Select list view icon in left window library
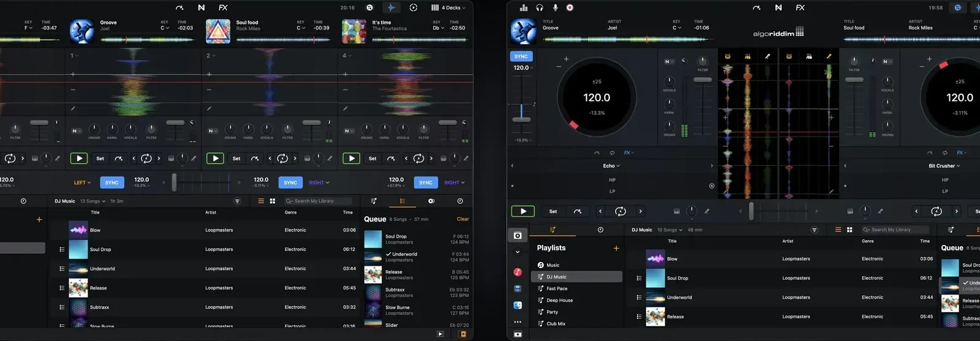This screenshot has width=980, height=341. pyautogui.click(x=261, y=201)
